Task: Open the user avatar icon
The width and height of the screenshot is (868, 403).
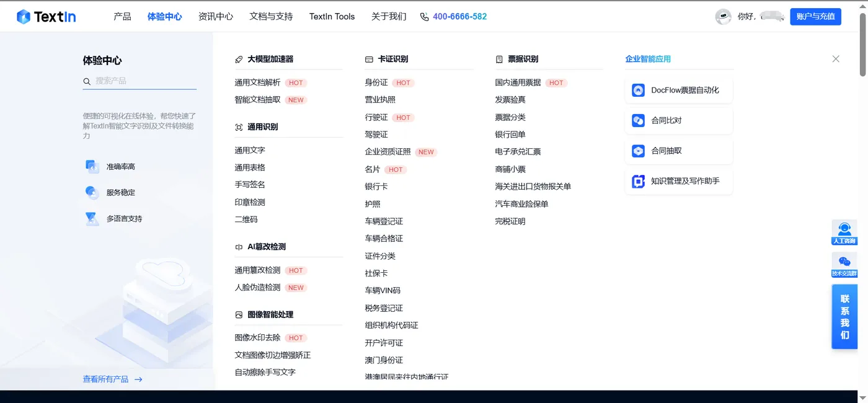Action: (723, 17)
